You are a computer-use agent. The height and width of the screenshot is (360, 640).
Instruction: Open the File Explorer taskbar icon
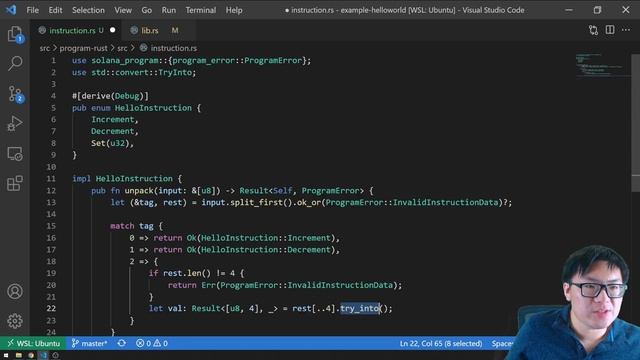coord(18,356)
